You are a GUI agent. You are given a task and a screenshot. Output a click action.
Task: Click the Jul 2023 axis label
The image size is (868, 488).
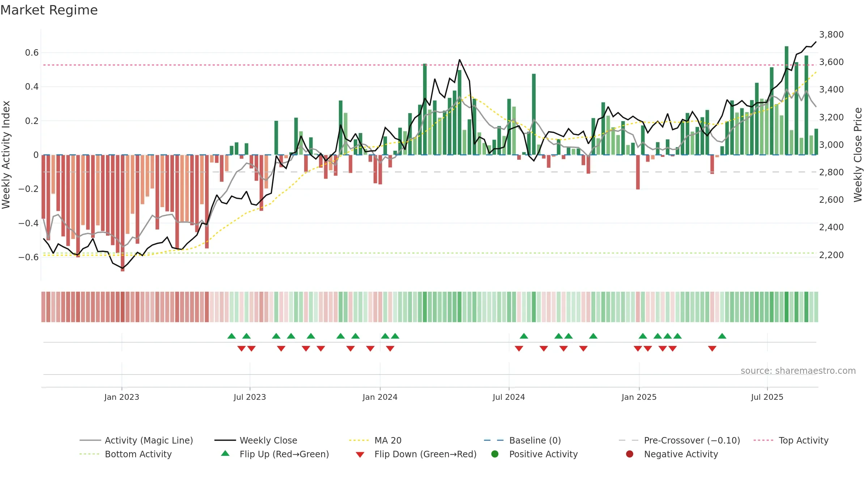click(x=250, y=397)
